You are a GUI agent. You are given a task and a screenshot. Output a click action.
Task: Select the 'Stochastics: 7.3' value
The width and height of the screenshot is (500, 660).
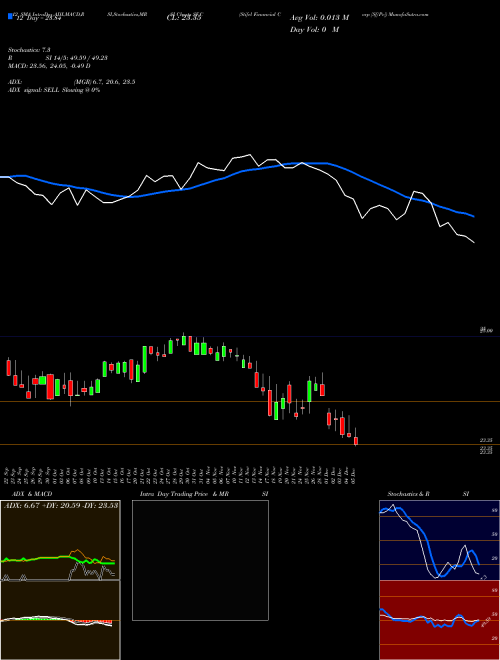tap(29, 50)
